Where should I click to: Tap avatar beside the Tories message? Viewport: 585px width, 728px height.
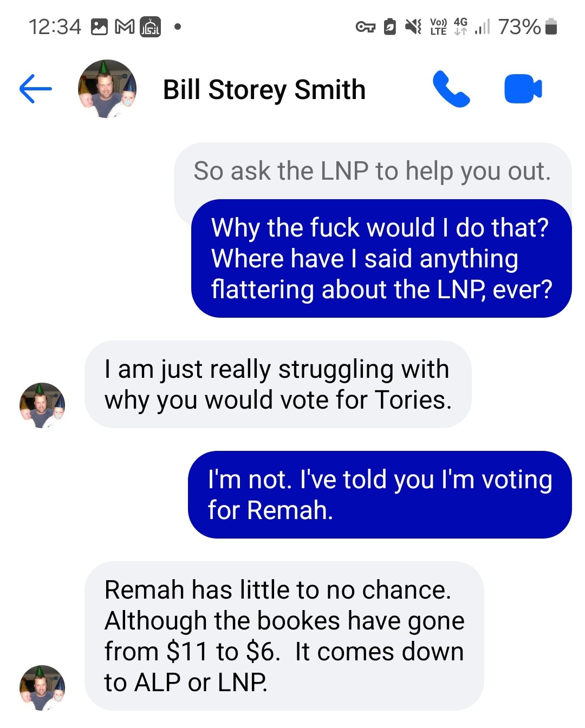click(42, 405)
